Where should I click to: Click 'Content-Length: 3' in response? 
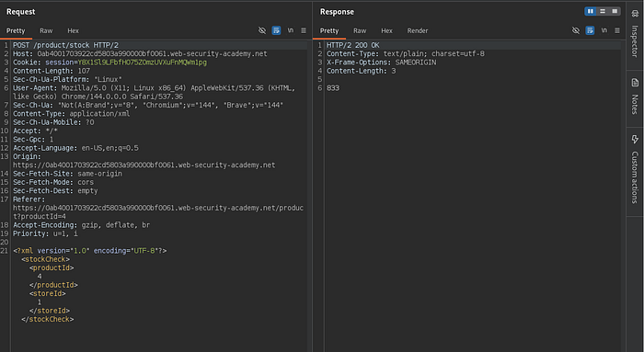(362, 71)
